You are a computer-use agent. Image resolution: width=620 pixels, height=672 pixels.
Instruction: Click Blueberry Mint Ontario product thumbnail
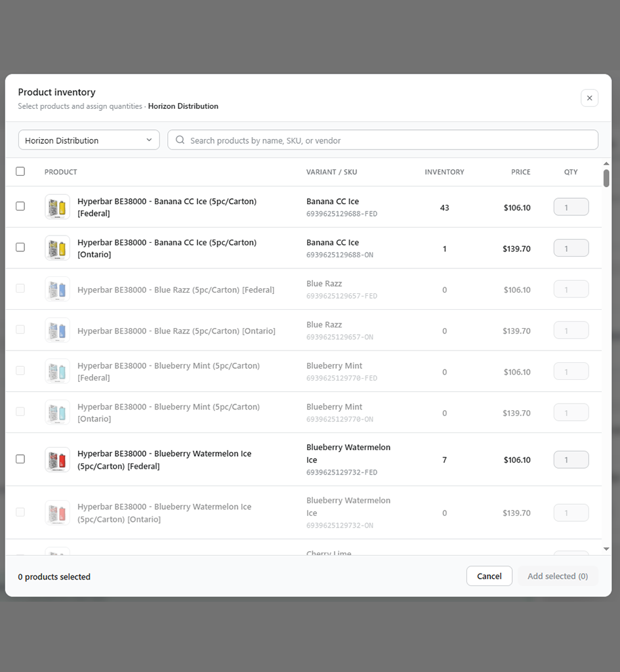tap(58, 413)
